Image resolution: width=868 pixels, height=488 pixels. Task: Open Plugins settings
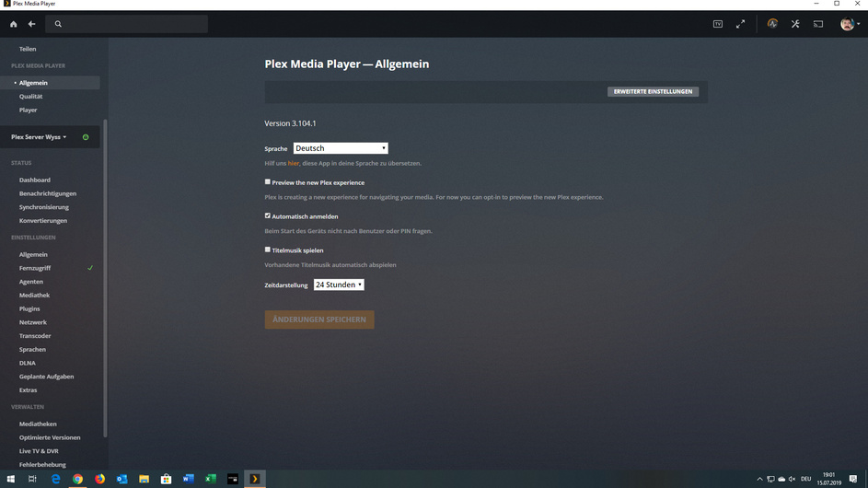(x=29, y=308)
